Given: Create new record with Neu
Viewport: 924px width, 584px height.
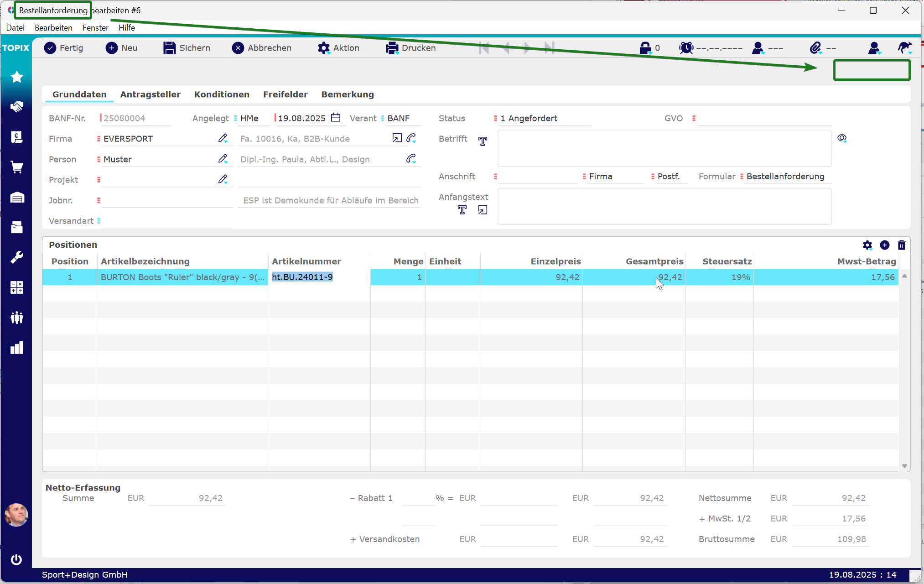Looking at the screenshot, I should [x=121, y=48].
